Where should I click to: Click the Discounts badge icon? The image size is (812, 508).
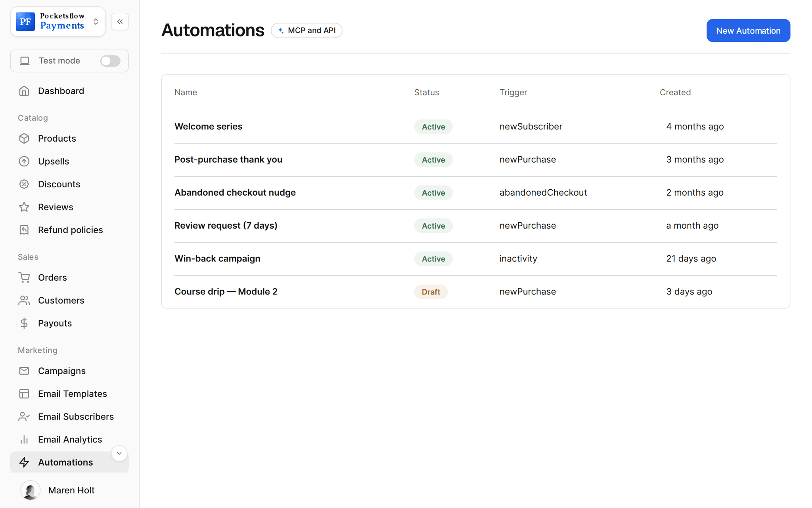[x=24, y=184]
